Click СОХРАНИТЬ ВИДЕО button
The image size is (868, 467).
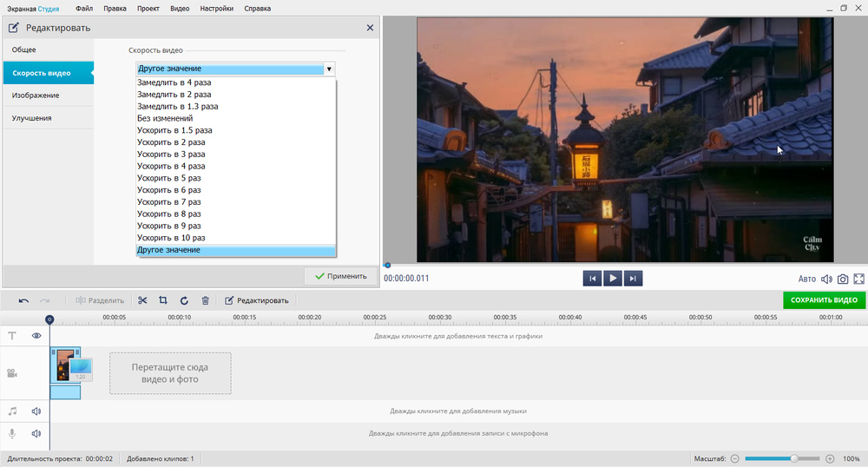point(824,299)
